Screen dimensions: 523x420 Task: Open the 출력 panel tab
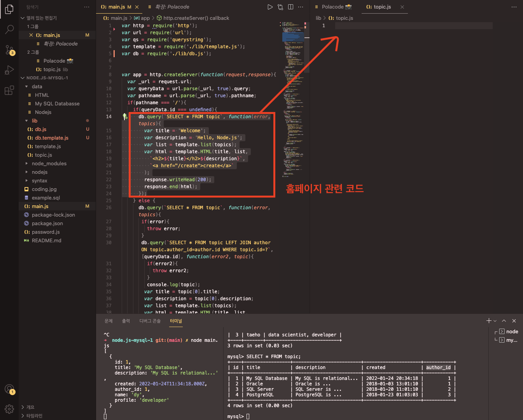point(126,321)
